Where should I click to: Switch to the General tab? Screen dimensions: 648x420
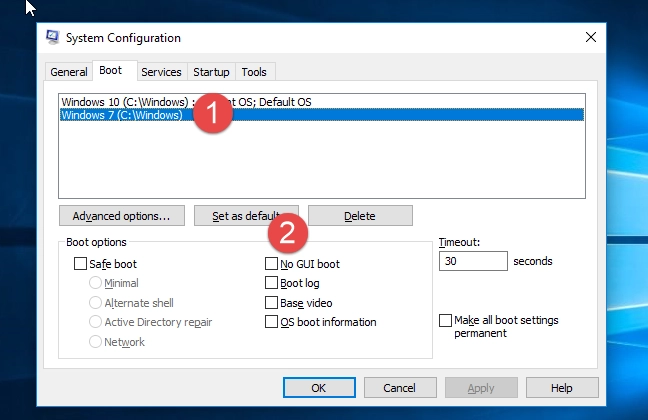69,72
